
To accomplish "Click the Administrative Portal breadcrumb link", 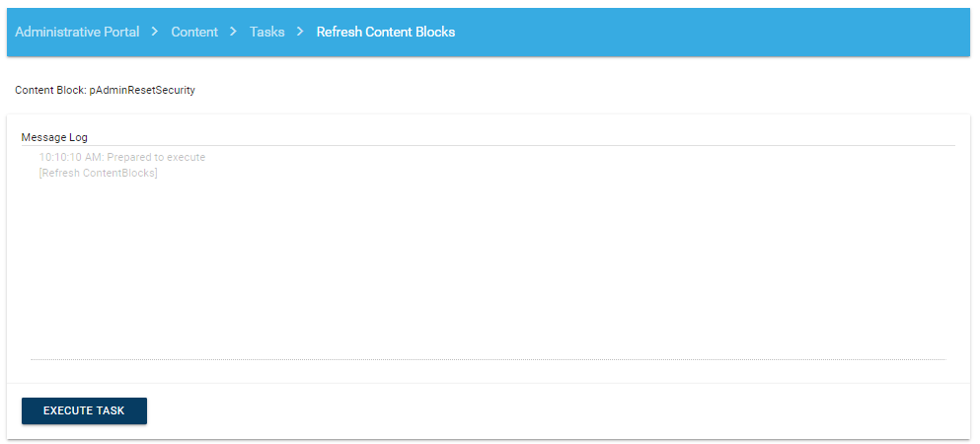I will [x=77, y=32].
